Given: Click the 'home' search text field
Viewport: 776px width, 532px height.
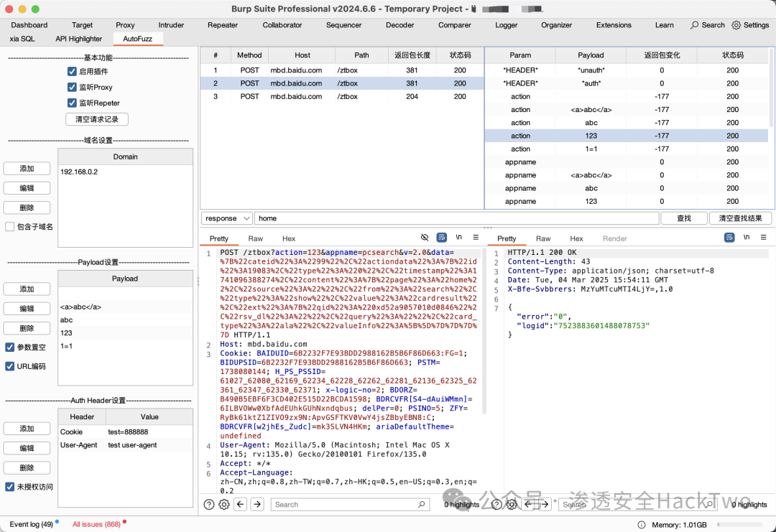Looking at the screenshot, I should pyautogui.click(x=457, y=218).
